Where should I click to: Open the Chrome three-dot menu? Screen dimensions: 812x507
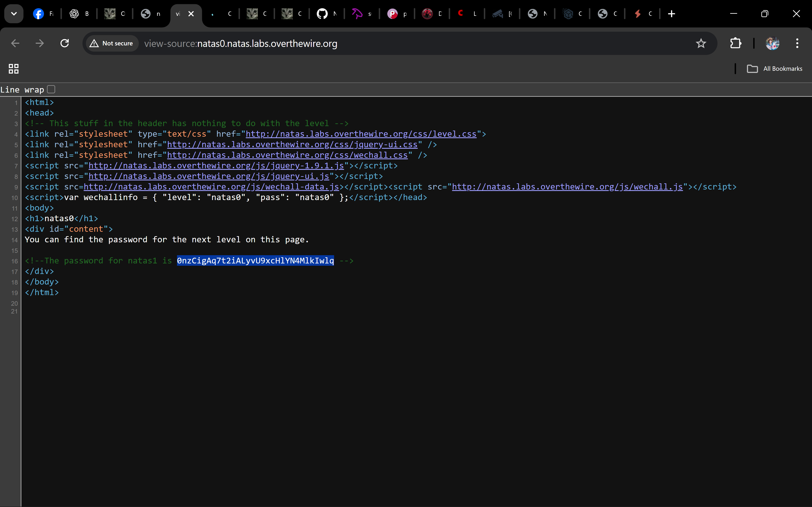[797, 43]
